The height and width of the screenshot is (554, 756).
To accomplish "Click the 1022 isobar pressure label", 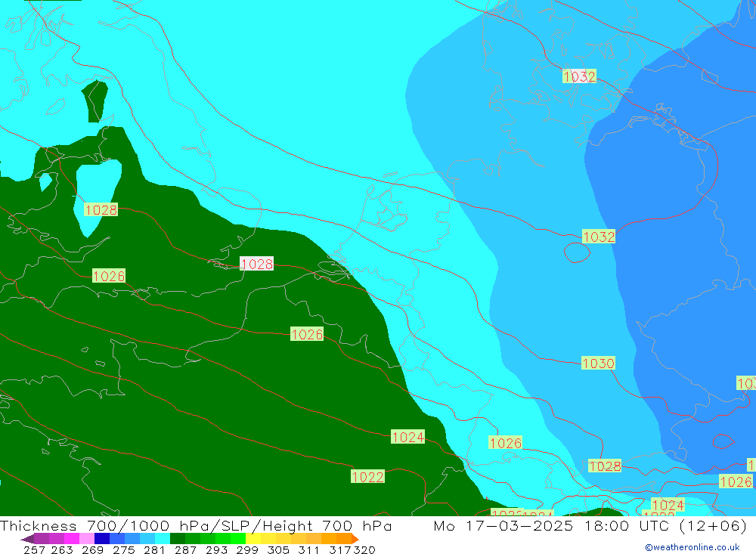I will tap(368, 477).
